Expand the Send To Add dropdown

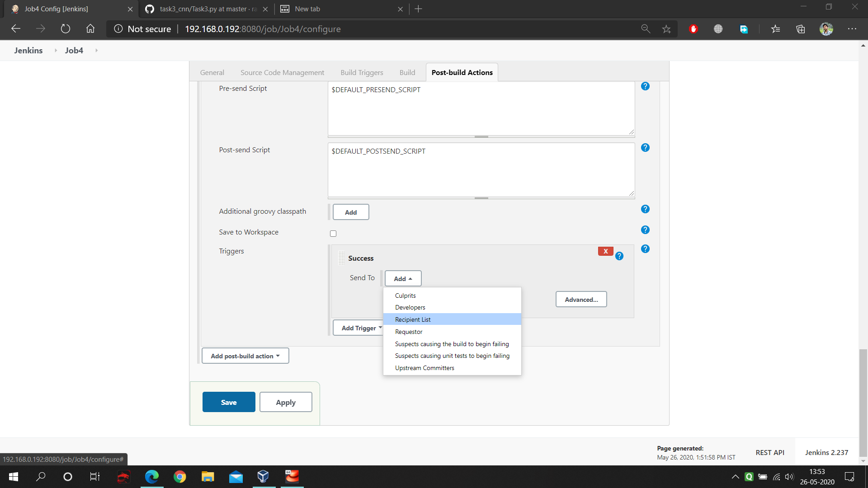point(403,279)
